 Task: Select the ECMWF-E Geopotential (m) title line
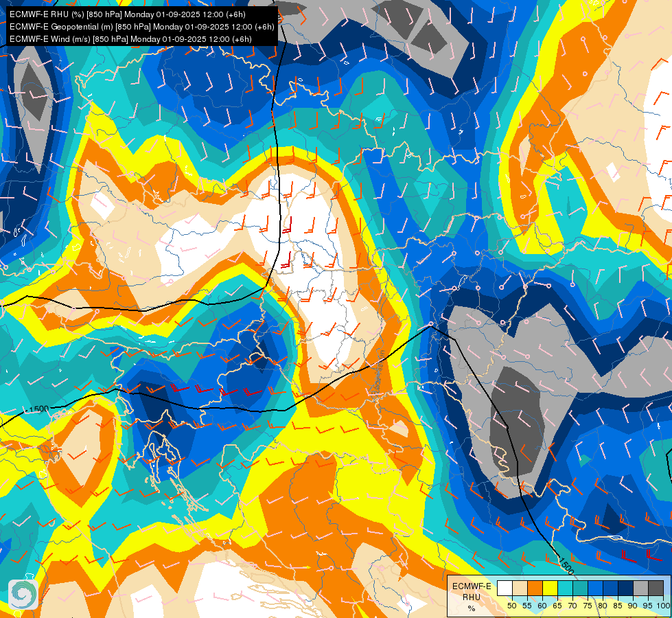141,27
